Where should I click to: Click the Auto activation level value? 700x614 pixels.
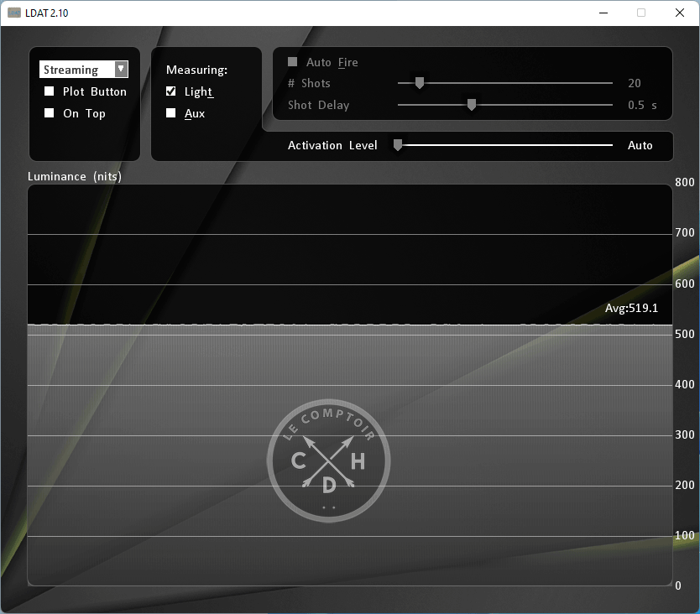coord(640,145)
